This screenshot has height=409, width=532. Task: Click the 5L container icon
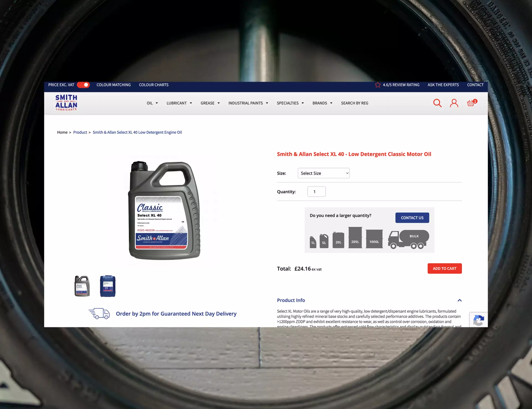click(x=324, y=241)
